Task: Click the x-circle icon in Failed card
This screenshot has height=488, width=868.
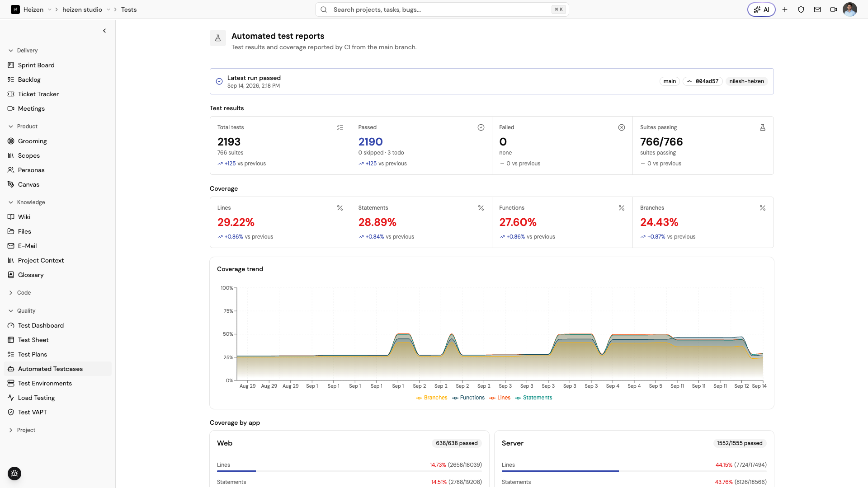Action: pyautogui.click(x=622, y=127)
